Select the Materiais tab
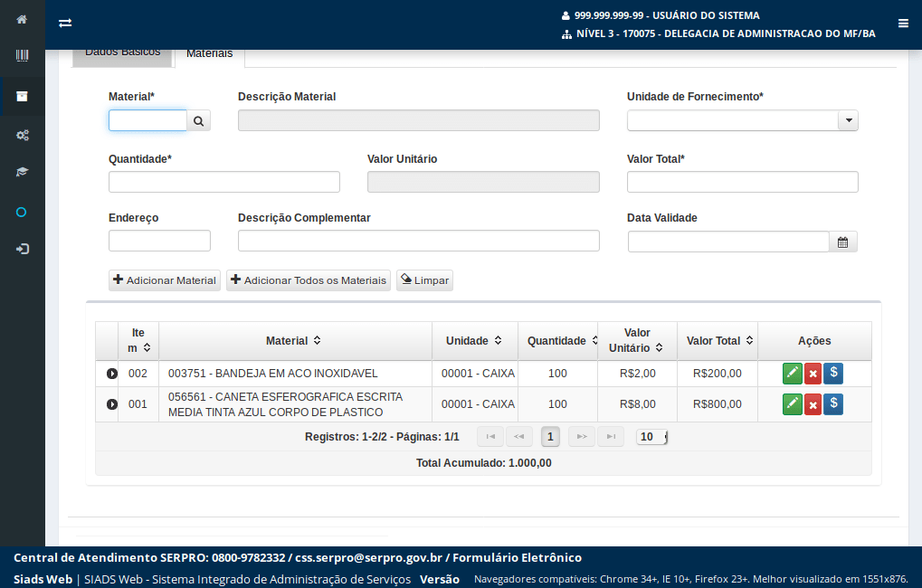 pos(209,57)
